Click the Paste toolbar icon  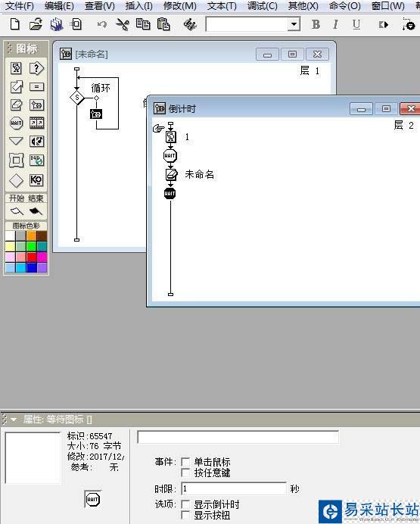[163, 24]
